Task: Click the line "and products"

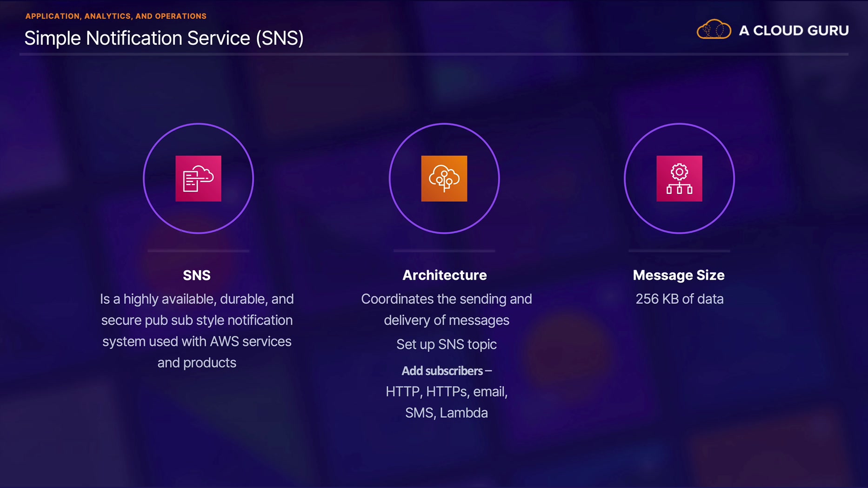Action: point(197,363)
